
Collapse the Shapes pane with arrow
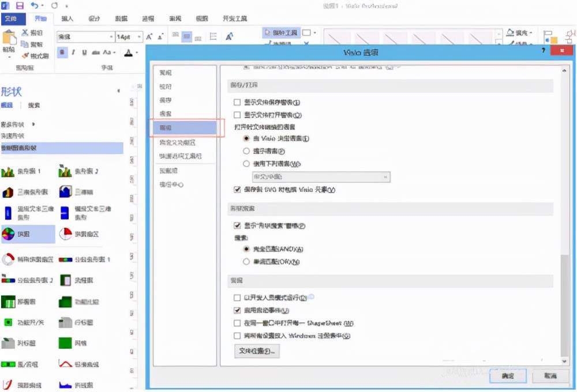point(118,91)
